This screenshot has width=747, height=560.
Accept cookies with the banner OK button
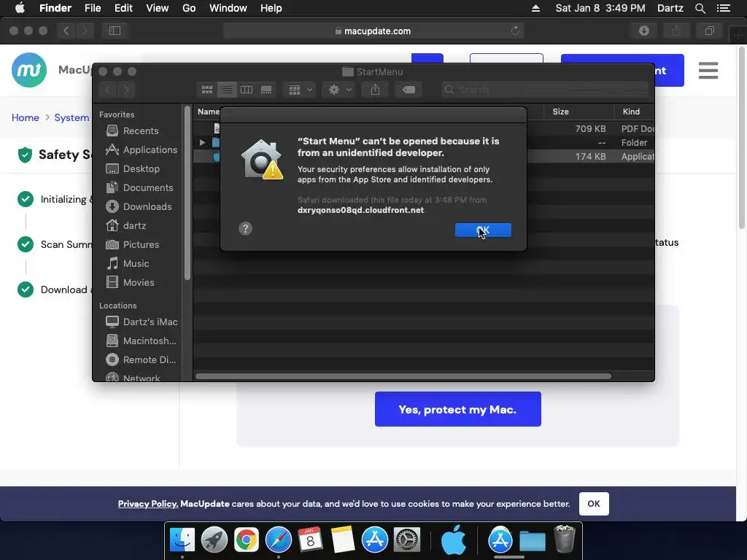click(594, 504)
